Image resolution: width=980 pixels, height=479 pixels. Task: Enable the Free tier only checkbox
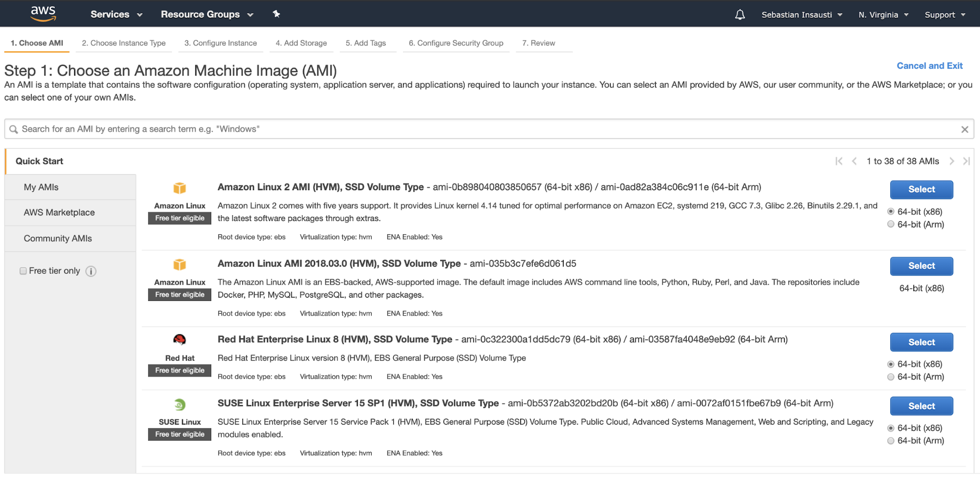pyautogui.click(x=23, y=271)
